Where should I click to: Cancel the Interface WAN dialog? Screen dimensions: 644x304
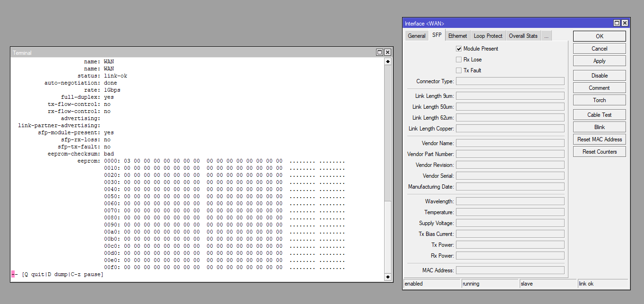[x=599, y=48]
